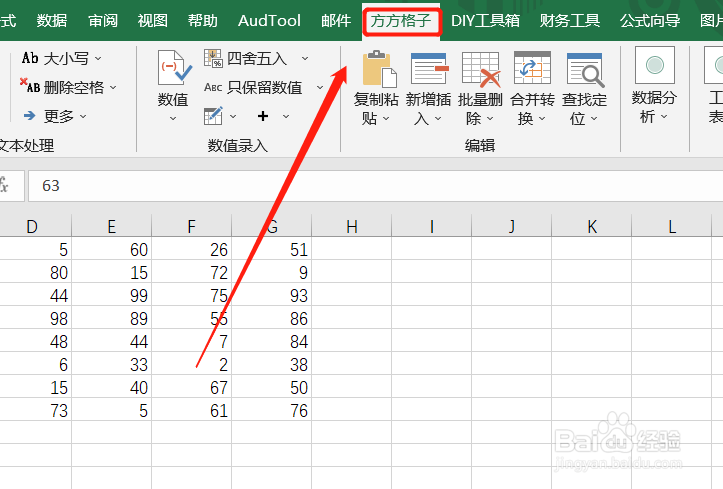The width and height of the screenshot is (723, 489).
Task: Expand the 删除空格 dropdown arrow
Action: (113, 87)
